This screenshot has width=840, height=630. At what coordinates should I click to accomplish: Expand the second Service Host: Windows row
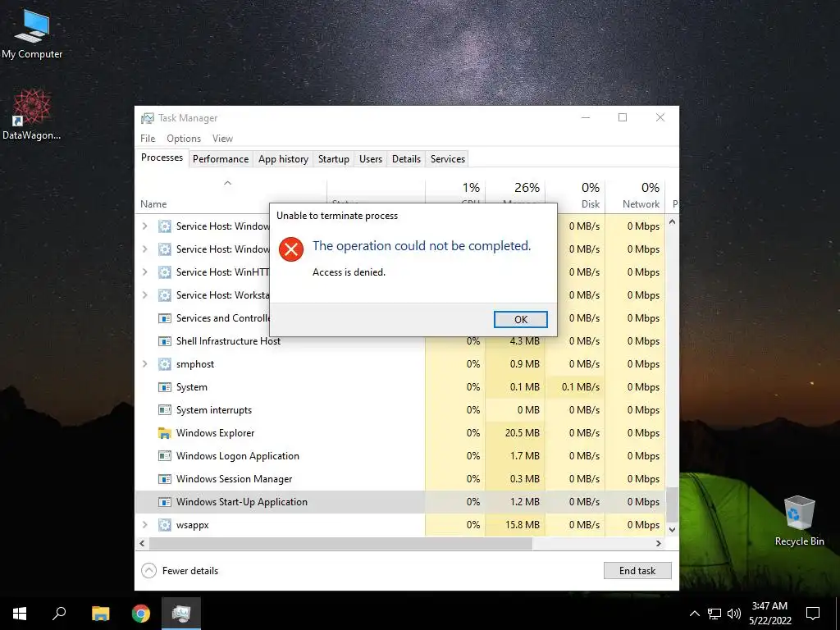pyautogui.click(x=144, y=249)
